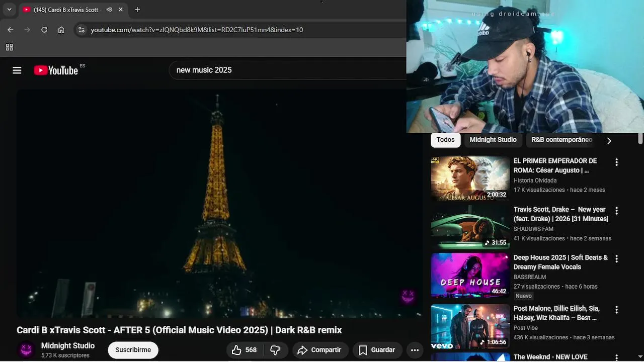Viewport: 644px width, 362px height.
Task: Open the Midnight Studio channel name link
Action: click(x=68, y=346)
